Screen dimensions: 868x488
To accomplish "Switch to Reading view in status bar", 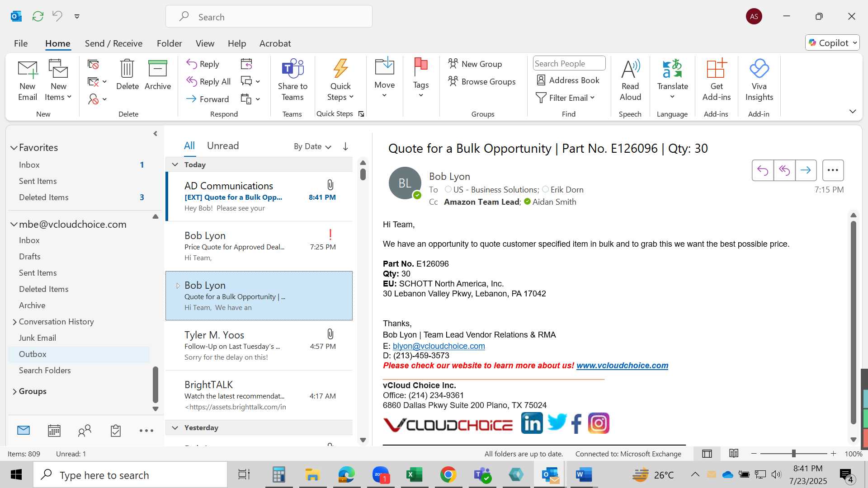I will 734,453.
